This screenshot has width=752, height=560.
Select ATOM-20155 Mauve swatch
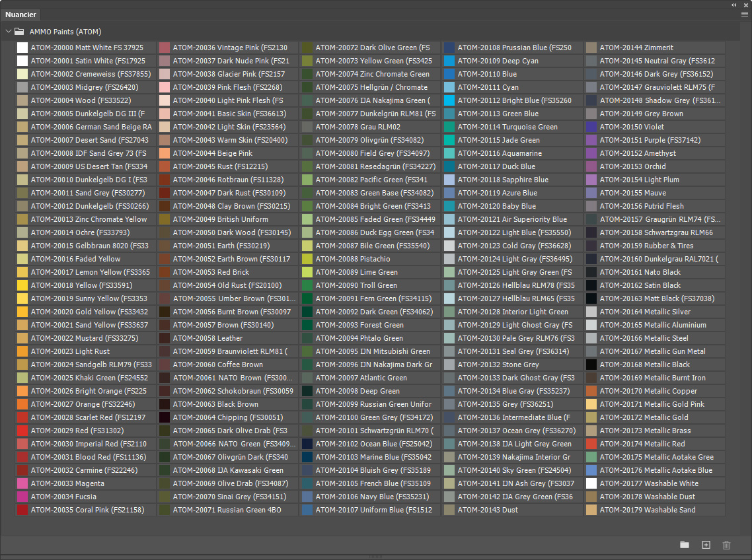pos(591,193)
